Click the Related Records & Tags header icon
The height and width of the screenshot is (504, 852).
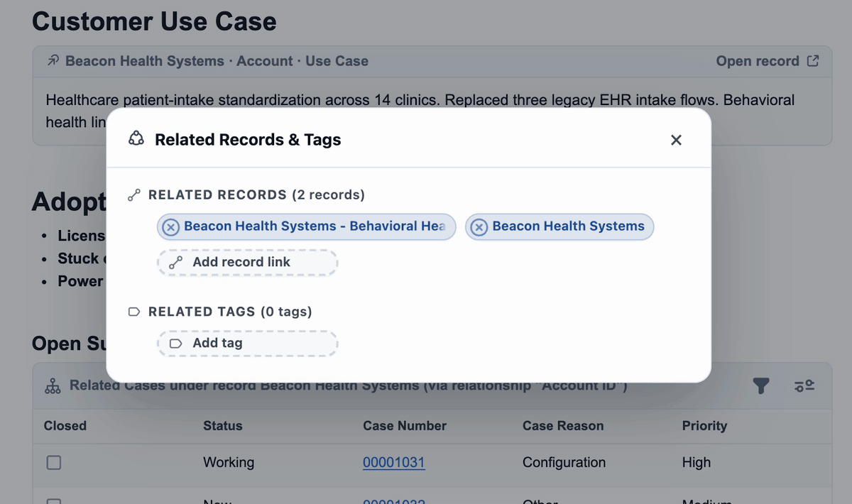(x=136, y=139)
